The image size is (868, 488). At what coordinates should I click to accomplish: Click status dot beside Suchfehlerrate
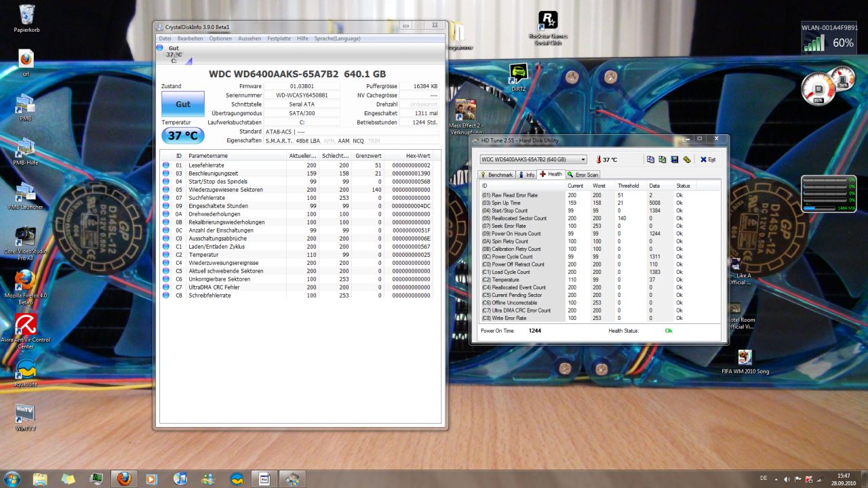166,198
